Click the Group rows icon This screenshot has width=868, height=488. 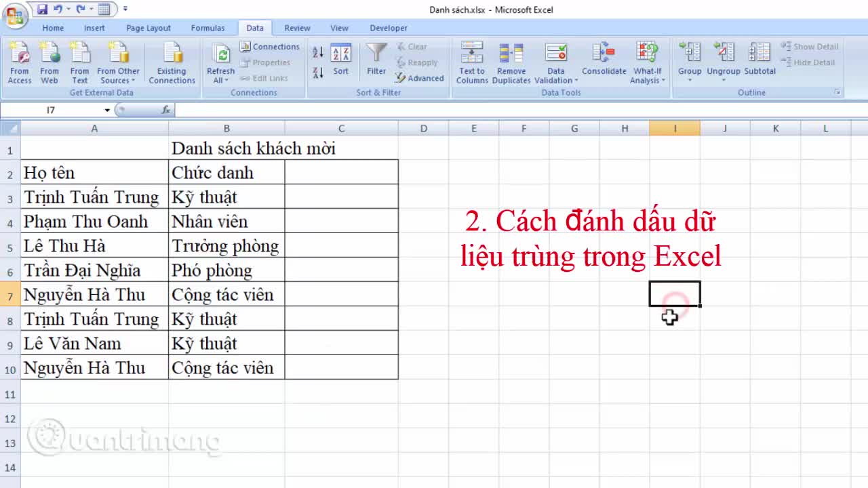pyautogui.click(x=690, y=53)
